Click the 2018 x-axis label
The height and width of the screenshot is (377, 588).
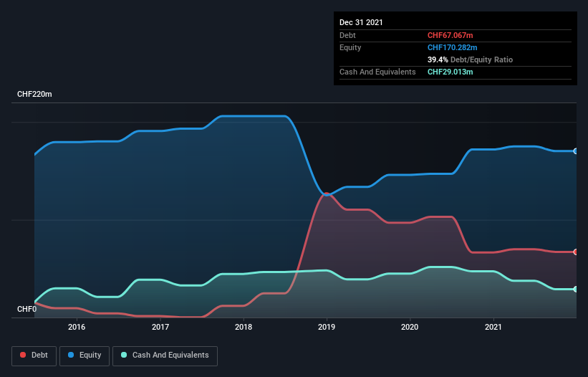point(244,327)
